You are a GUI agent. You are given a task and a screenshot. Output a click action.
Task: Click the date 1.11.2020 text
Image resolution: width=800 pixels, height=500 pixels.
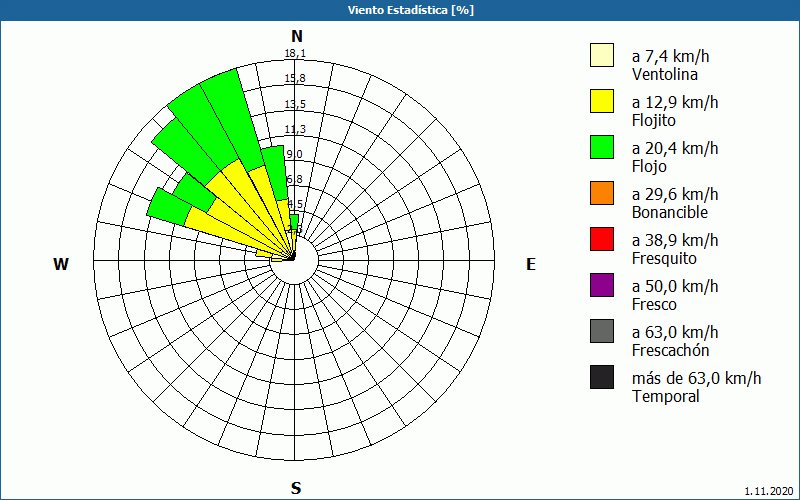769,491
